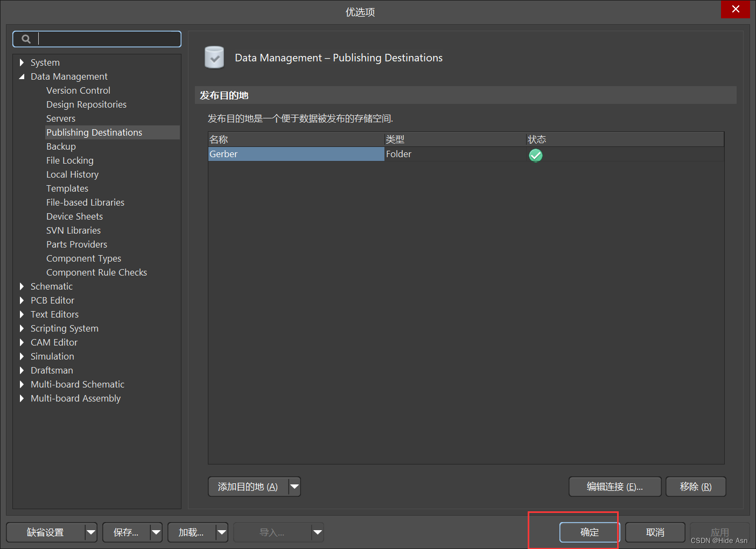Open the 保存 dropdown arrow
Screen dimensions: 756x549
pyautogui.click(x=156, y=532)
